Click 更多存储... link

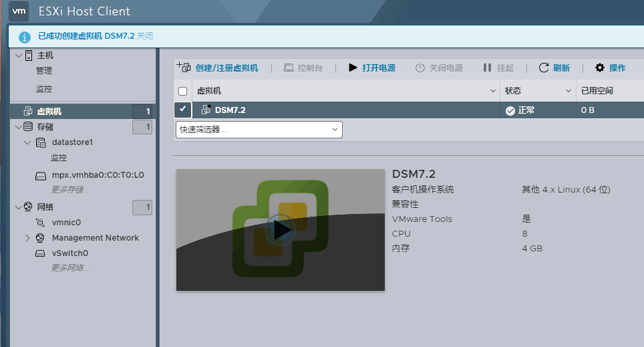click(70, 189)
